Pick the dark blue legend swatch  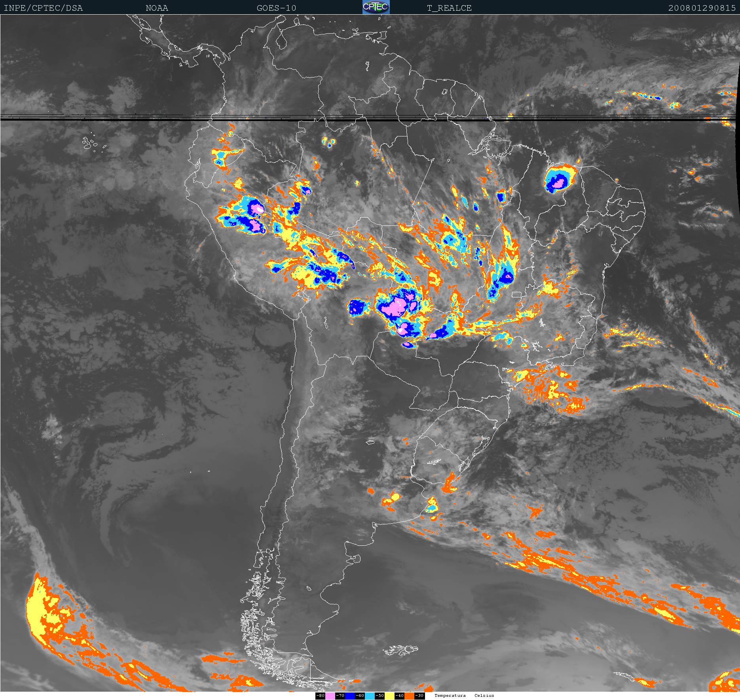(x=350, y=696)
